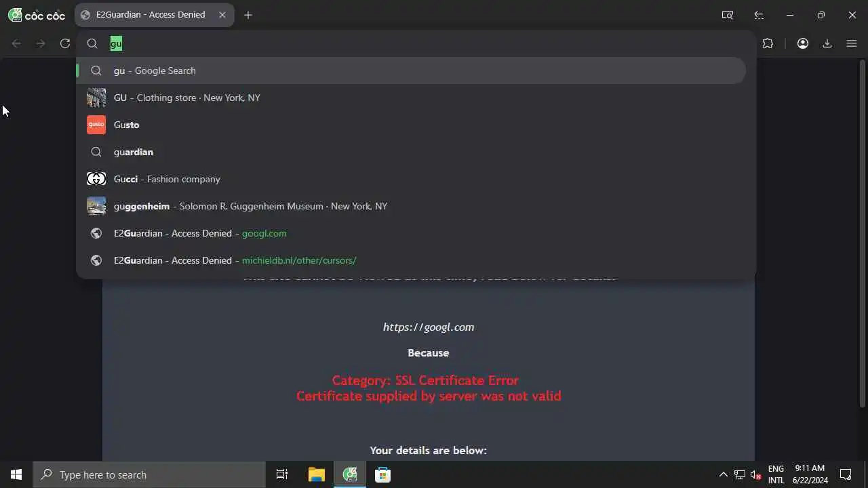This screenshot has width=868, height=488.
Task: Open ENG INTL language selector
Action: 776,474
